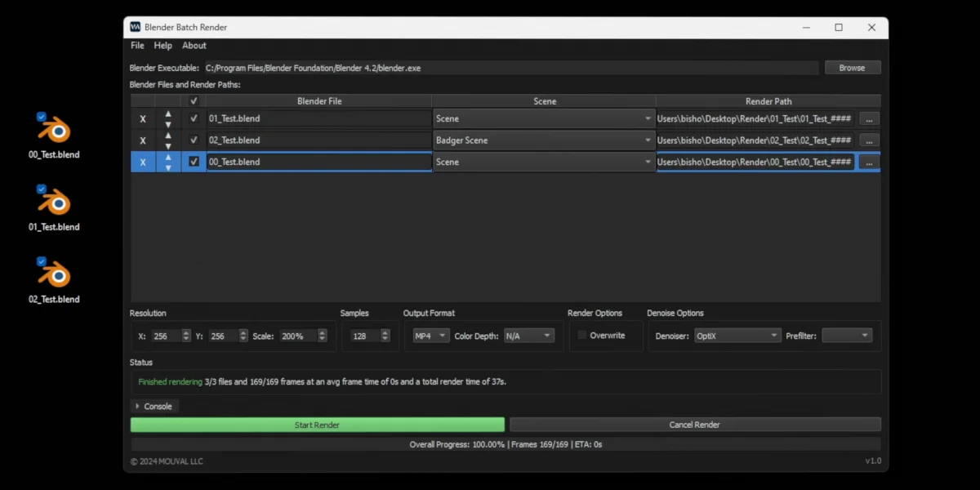Click the Overall Progress bar
This screenshot has height=490, width=980.
pos(506,444)
